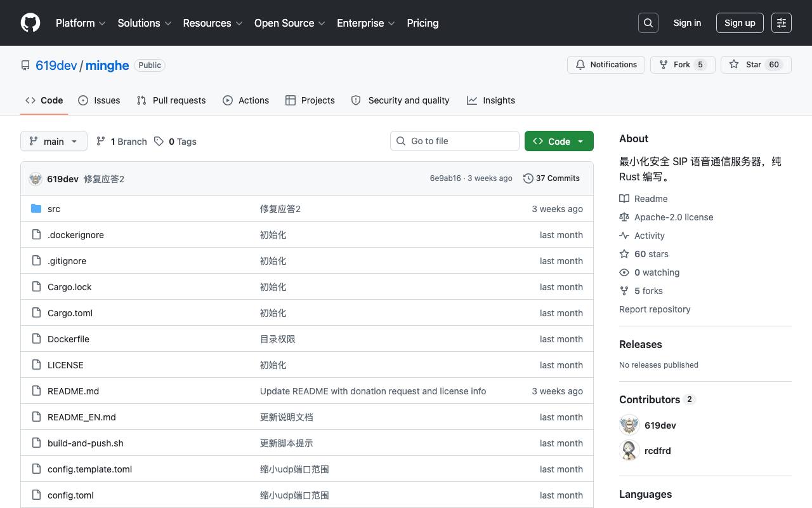Expand the Solutions menu
Screen dimensions: 812x508
(x=145, y=23)
